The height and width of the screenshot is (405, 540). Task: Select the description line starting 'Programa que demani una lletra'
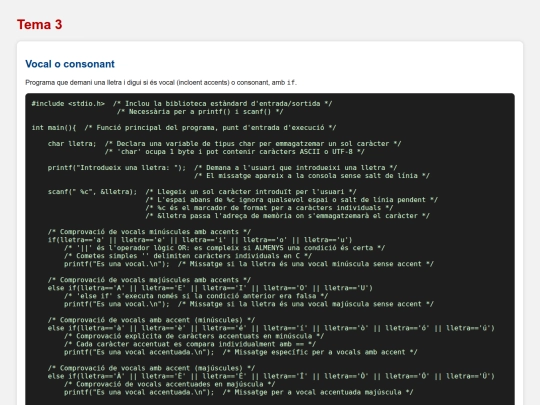pyautogui.click(x=161, y=83)
